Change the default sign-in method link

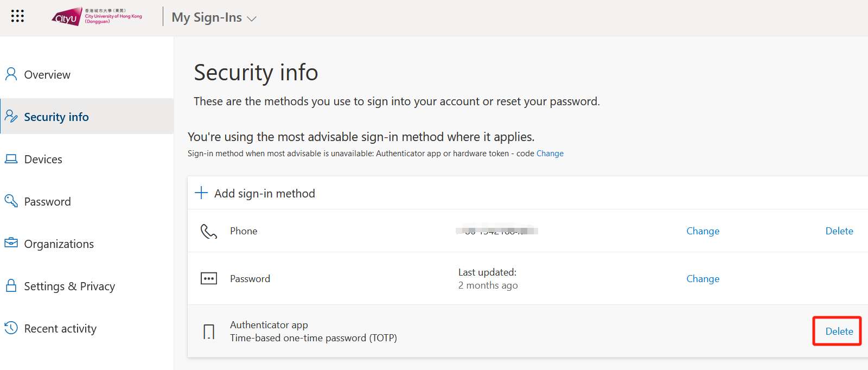(x=550, y=154)
